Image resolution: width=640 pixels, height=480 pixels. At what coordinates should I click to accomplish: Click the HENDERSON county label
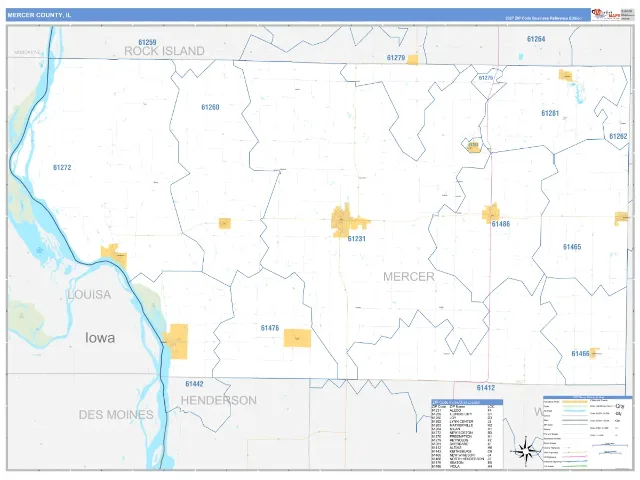coord(219,400)
